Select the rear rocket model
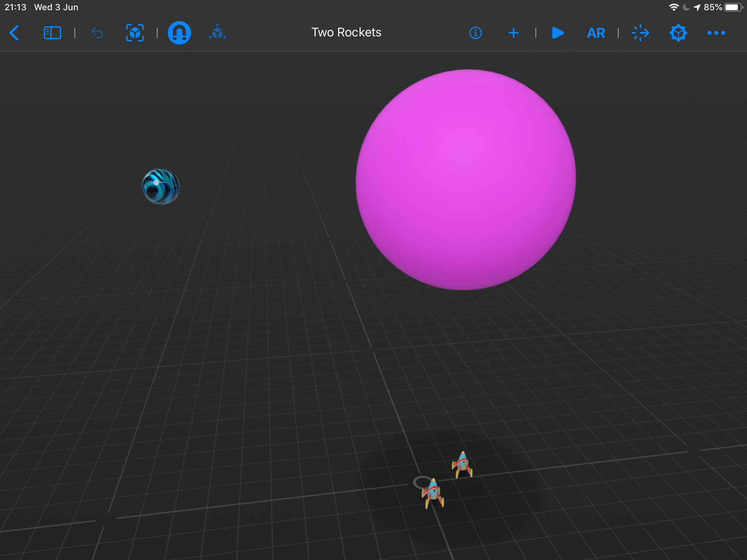The image size is (747, 560). [x=462, y=464]
